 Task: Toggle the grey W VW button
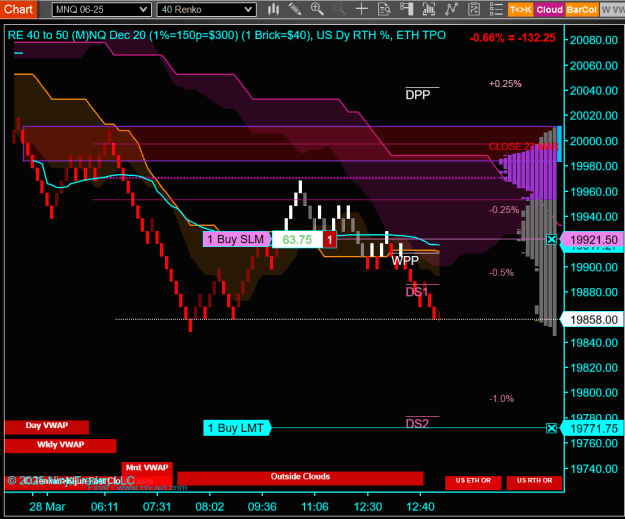point(612,10)
